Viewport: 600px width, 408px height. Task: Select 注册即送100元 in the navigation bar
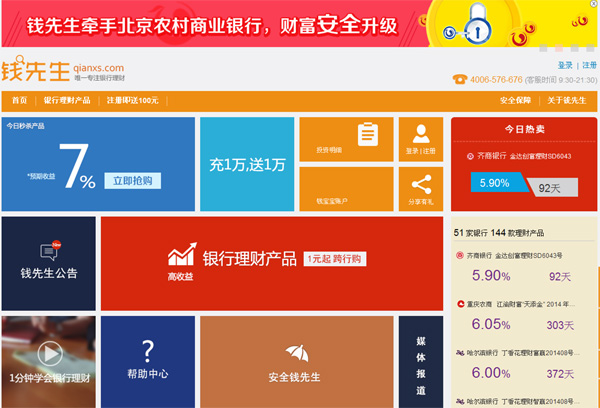[x=133, y=101]
